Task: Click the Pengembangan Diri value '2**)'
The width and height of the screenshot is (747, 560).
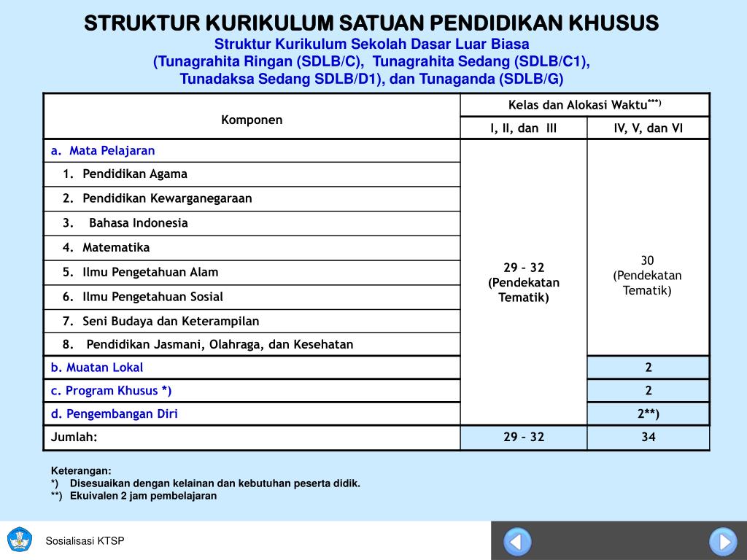Action: (x=649, y=414)
